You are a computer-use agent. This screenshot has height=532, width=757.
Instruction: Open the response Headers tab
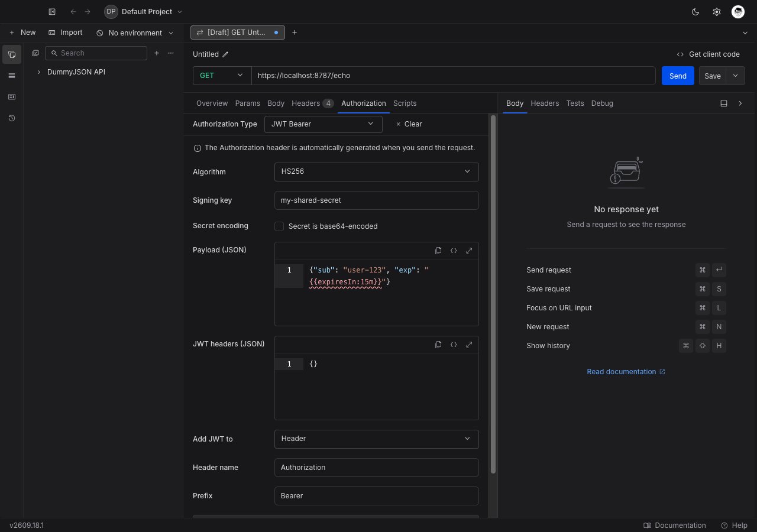click(545, 103)
